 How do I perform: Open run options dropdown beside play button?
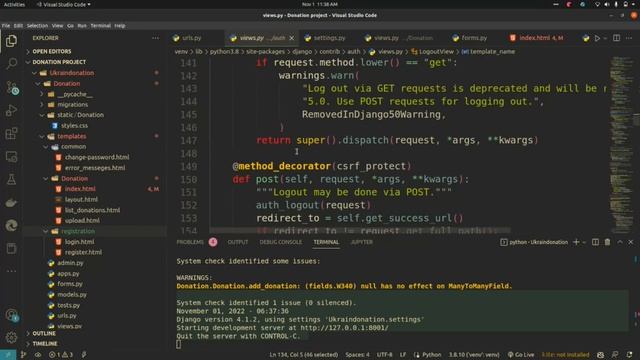click(x=605, y=38)
